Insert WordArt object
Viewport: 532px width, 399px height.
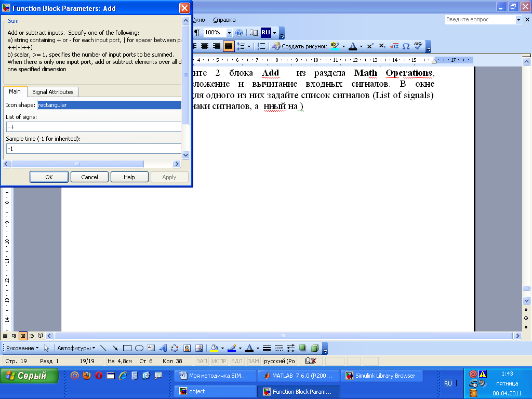pyautogui.click(x=163, y=348)
